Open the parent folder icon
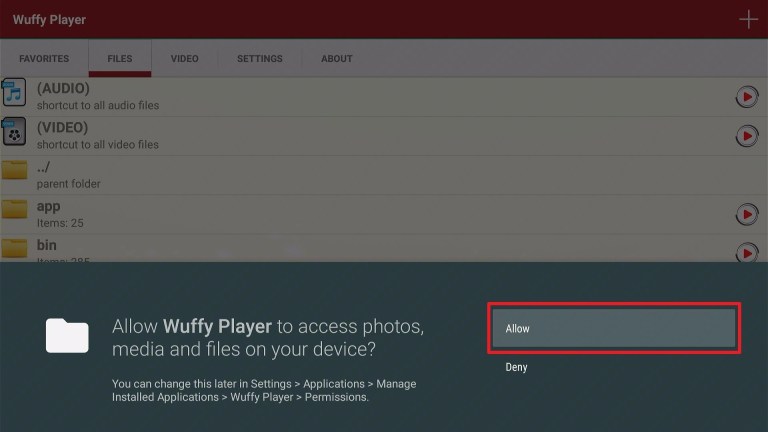Screen dimensions: 768x432 (x=14, y=169)
